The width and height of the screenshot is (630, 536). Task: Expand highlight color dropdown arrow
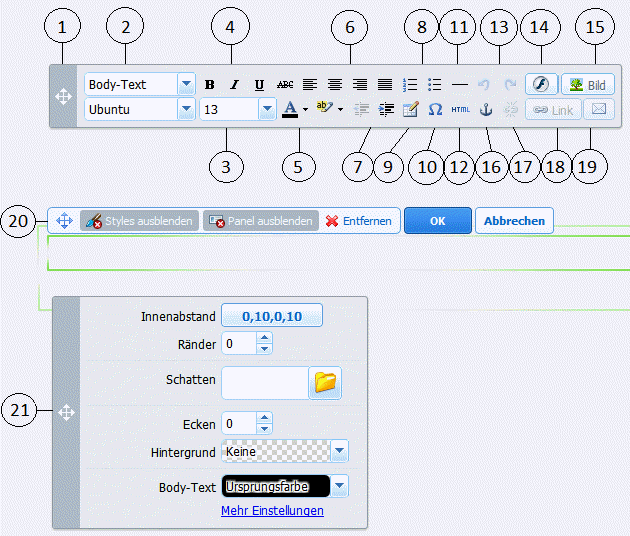point(340,109)
